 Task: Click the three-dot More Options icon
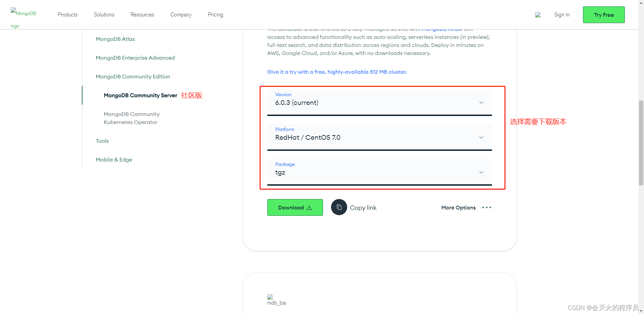pos(487,208)
